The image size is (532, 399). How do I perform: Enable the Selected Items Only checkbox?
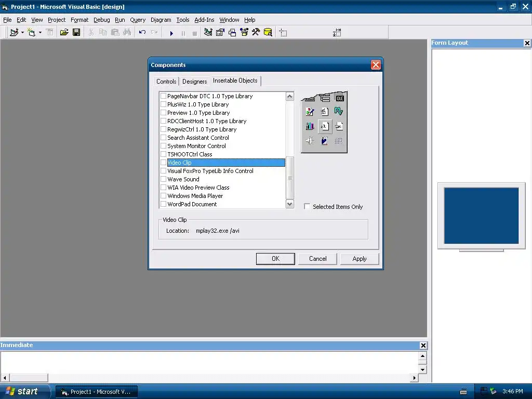coord(307,207)
